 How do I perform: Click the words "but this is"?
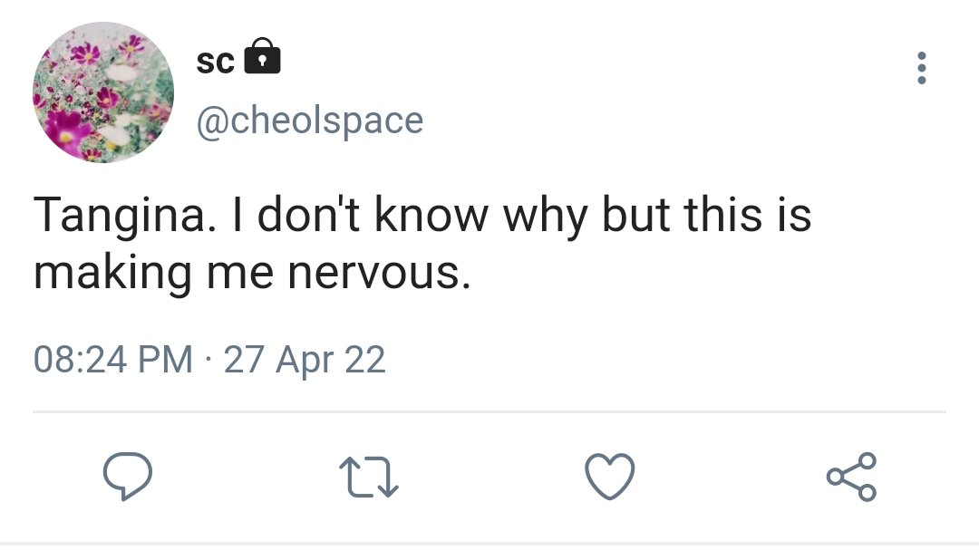point(690,216)
